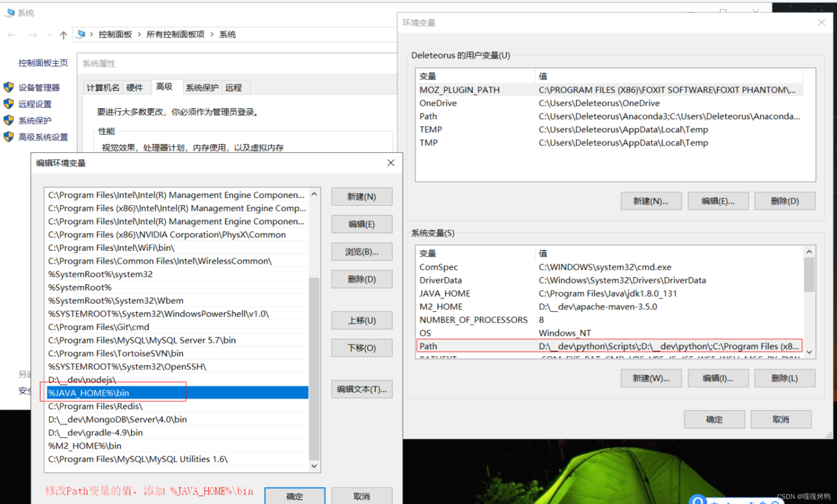Click the Edit Text button (编辑文本(T)...)
The image size is (837, 504).
[x=362, y=389]
